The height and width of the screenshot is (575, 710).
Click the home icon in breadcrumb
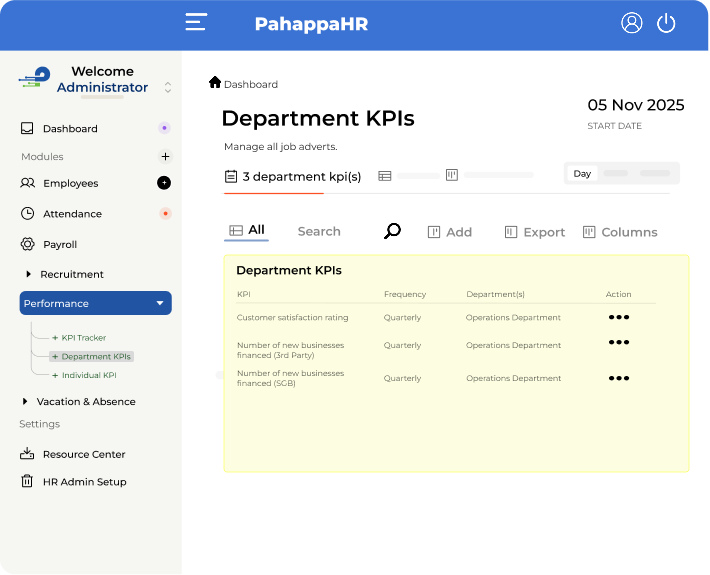[x=215, y=83]
